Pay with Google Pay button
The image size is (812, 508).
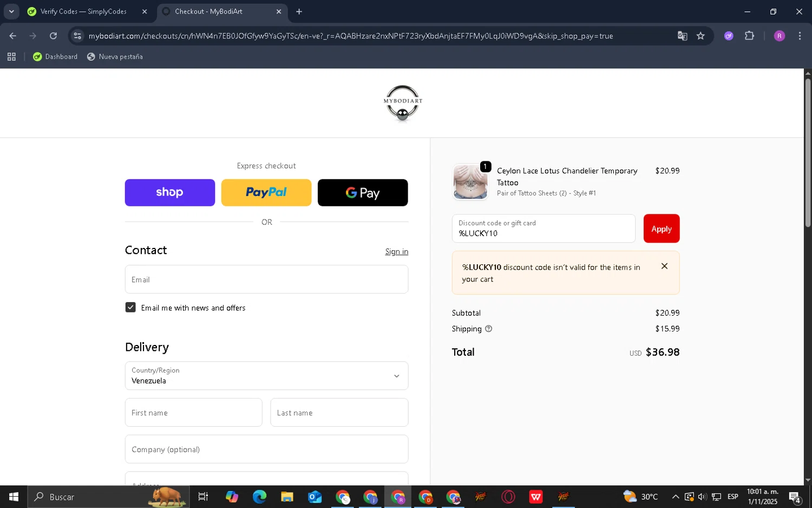(x=363, y=193)
